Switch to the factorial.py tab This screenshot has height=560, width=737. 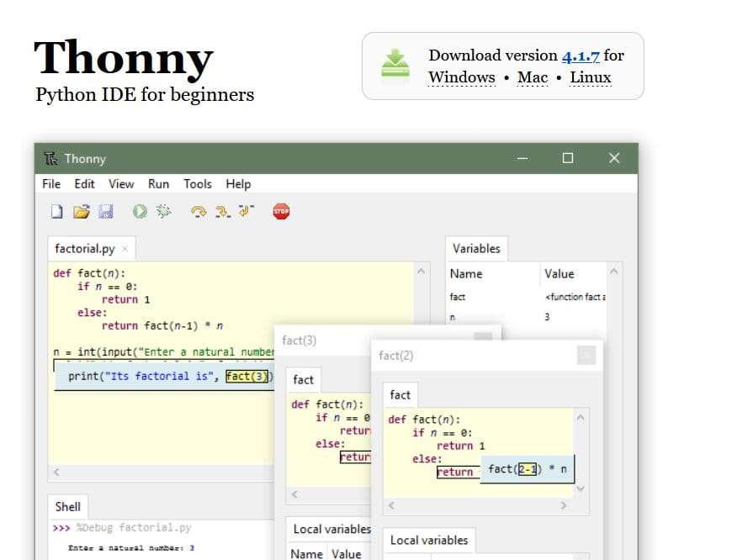[x=84, y=248]
